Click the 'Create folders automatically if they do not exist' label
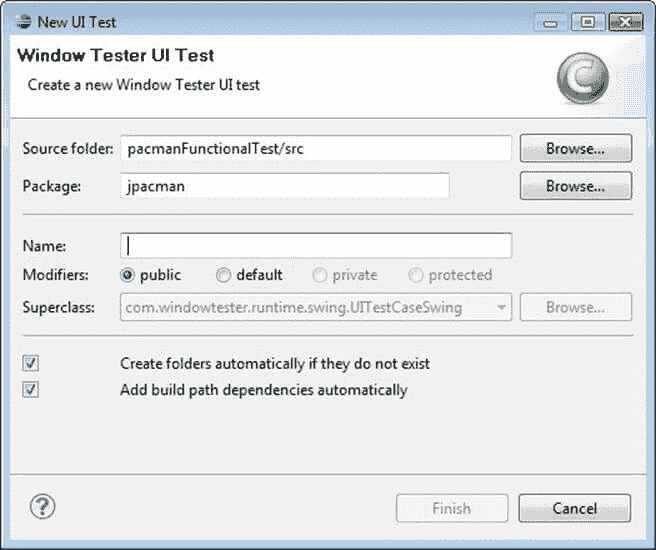The height and width of the screenshot is (550, 656). click(x=275, y=363)
